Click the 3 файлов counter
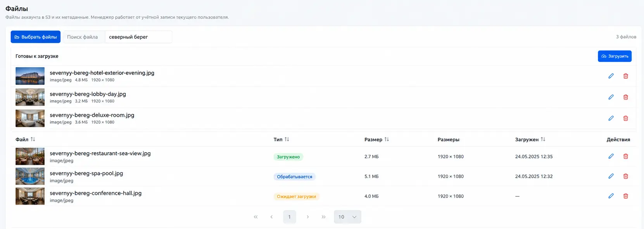The height and width of the screenshot is (229, 644). click(x=626, y=37)
